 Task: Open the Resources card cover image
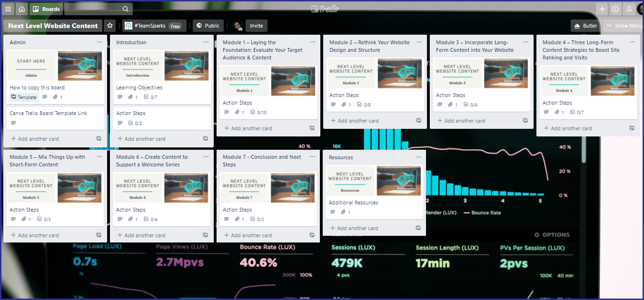[x=375, y=181]
